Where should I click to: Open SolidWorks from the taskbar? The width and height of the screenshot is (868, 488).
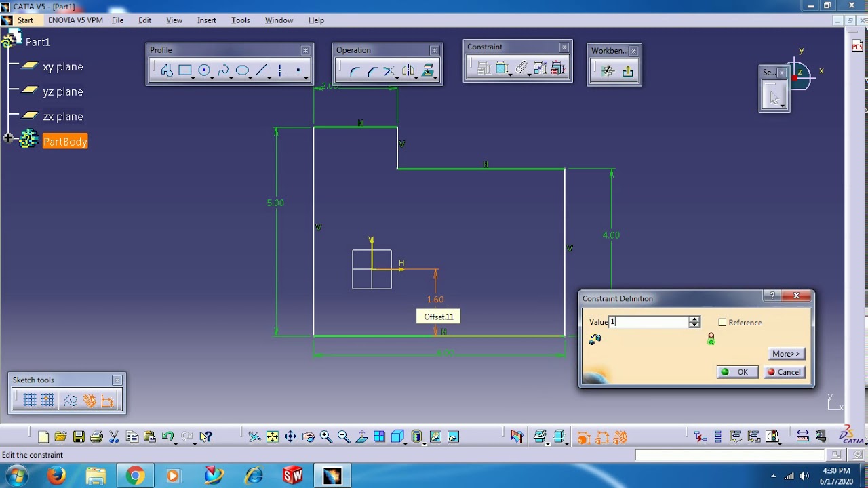click(293, 476)
